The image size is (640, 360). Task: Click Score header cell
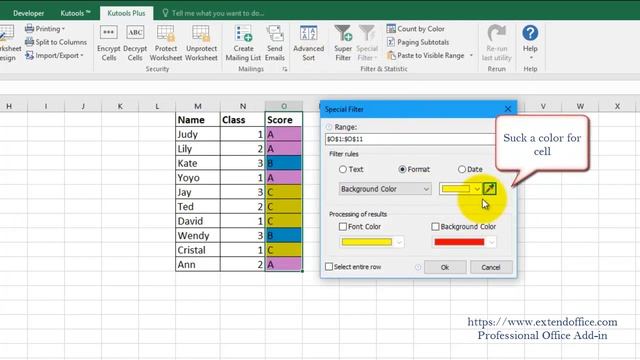point(284,120)
